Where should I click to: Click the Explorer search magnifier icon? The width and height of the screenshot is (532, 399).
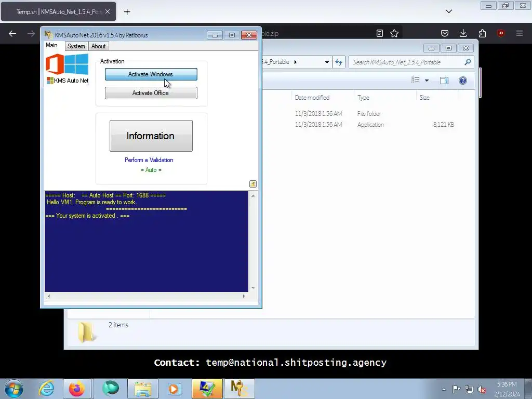[x=468, y=62]
